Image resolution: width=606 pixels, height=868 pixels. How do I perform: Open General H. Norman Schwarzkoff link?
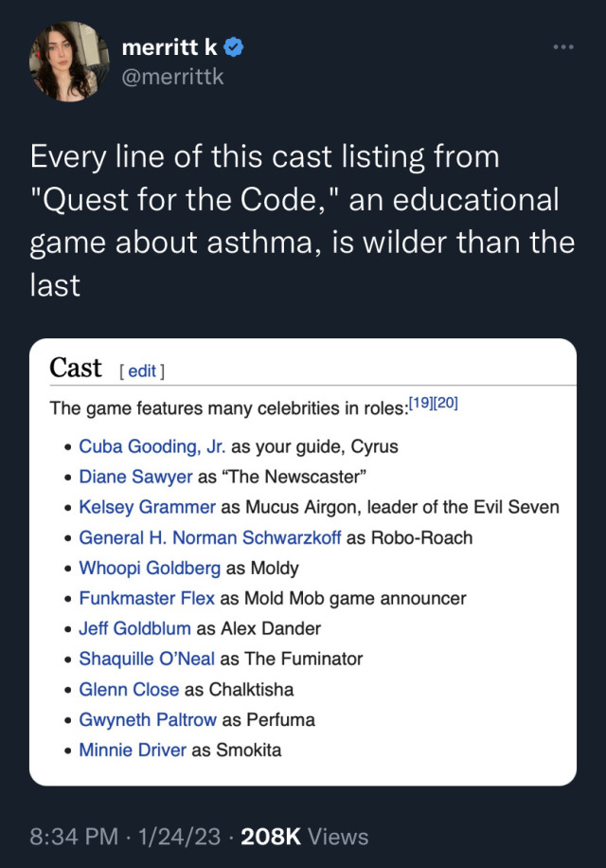(x=209, y=537)
